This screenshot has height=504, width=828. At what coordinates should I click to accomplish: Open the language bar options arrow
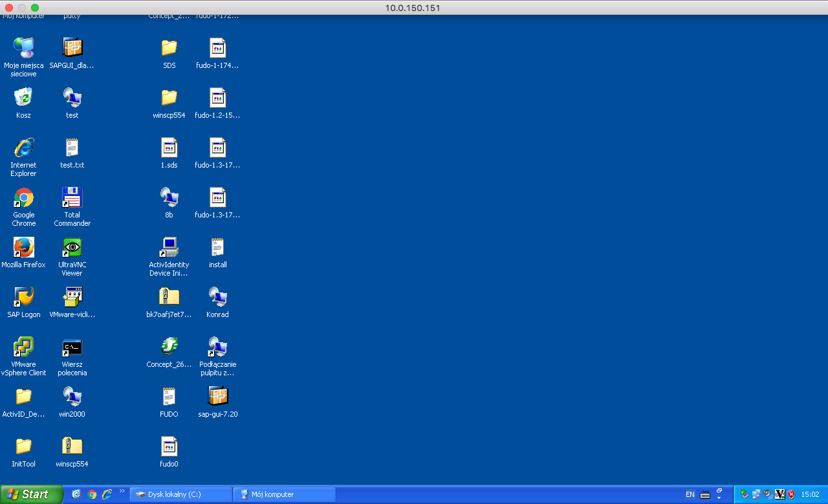click(x=719, y=498)
